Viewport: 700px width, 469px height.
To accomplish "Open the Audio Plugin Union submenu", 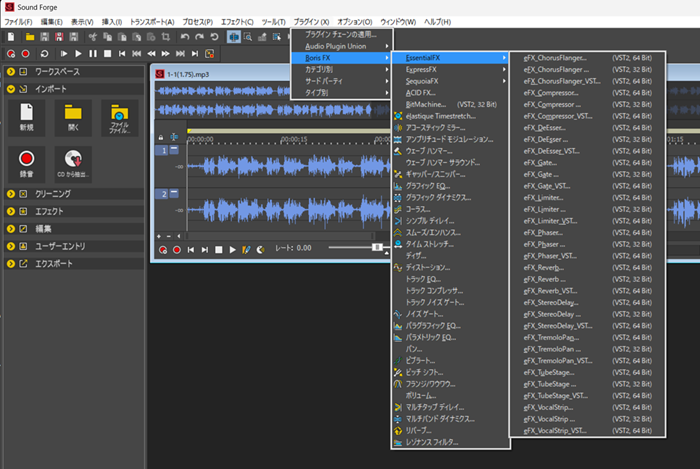I will (x=342, y=46).
